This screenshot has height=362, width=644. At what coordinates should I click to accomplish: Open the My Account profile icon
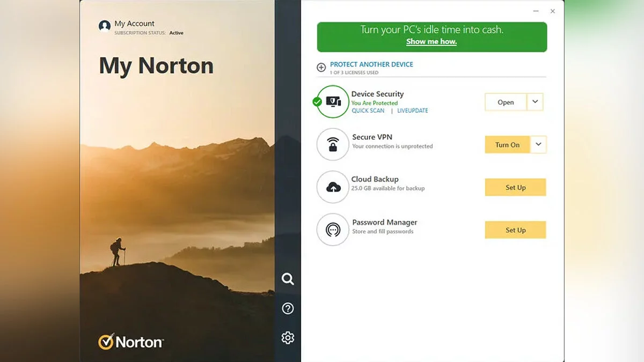pyautogui.click(x=105, y=26)
